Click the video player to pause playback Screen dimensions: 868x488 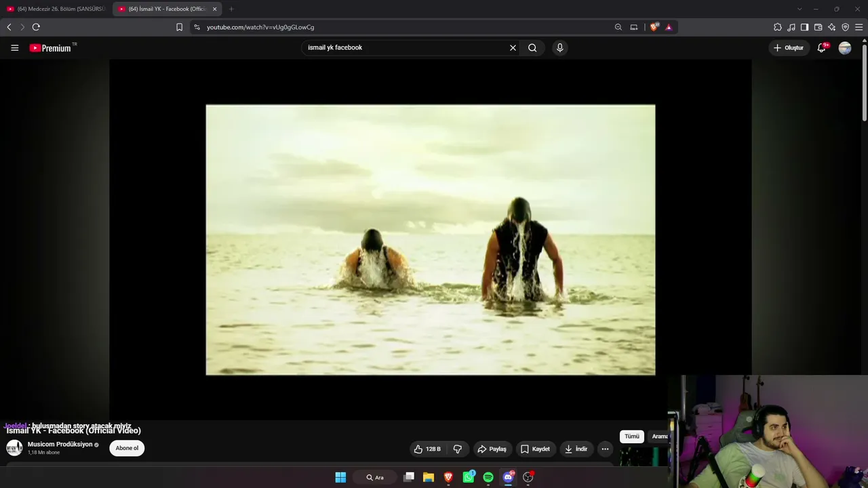point(431,239)
